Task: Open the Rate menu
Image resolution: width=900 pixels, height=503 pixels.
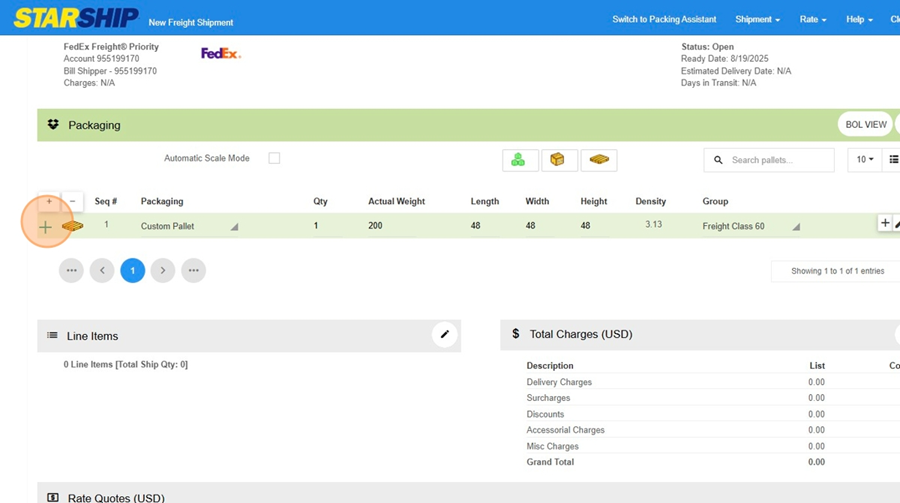Action: click(x=812, y=20)
